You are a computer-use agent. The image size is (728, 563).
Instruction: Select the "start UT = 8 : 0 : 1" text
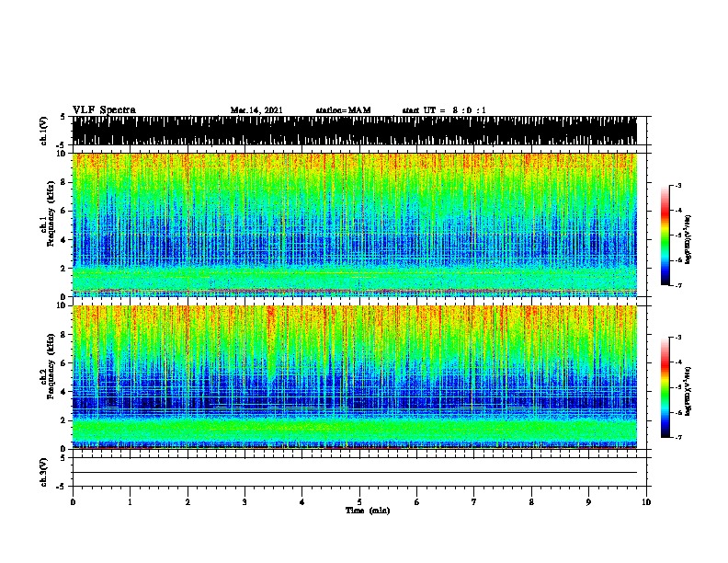tap(444, 110)
